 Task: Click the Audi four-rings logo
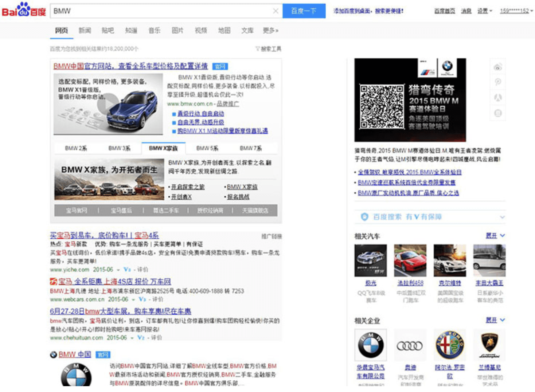point(410,345)
